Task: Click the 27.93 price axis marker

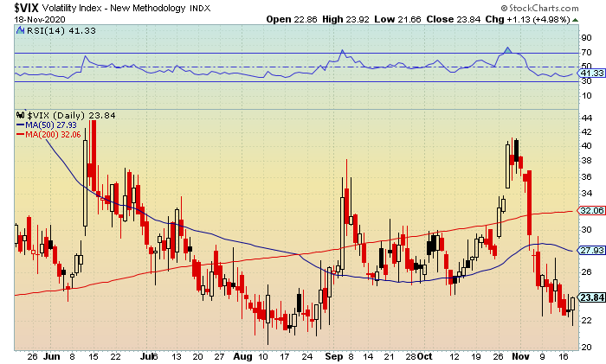Action: [x=591, y=250]
